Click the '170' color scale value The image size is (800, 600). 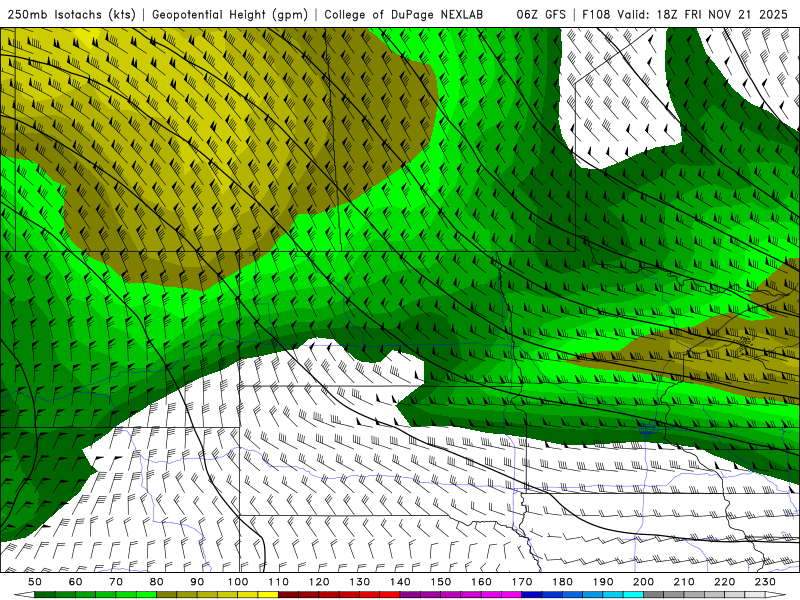click(x=522, y=582)
